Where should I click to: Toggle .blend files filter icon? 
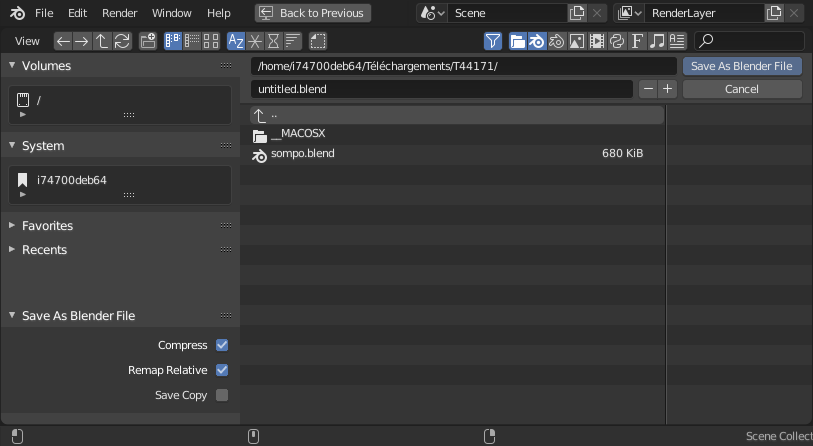point(537,41)
